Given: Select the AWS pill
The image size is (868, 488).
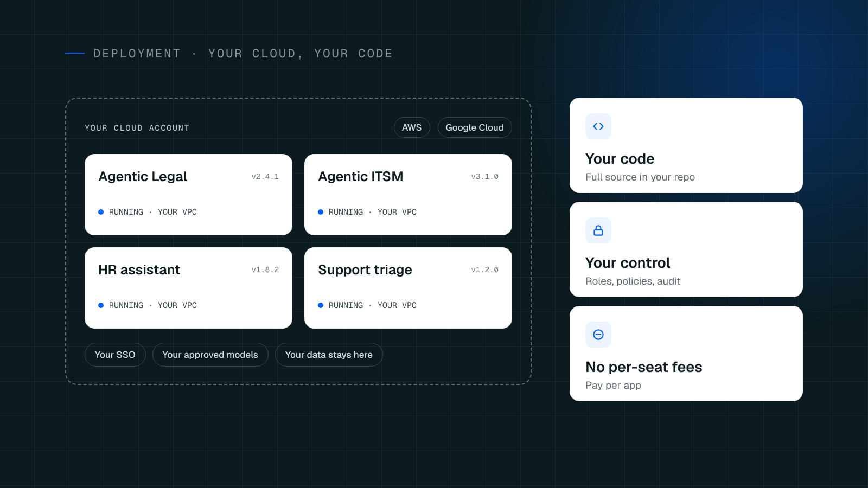Looking at the screenshot, I should pyautogui.click(x=412, y=127).
